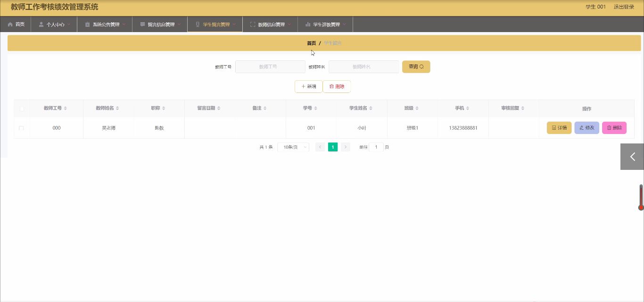Open the 学生评教管理 menu
The image size is (644, 302).
pyautogui.click(x=325, y=24)
